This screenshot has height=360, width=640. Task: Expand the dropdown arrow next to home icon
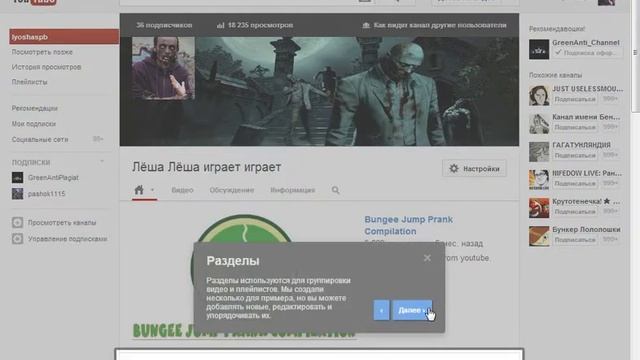click(152, 190)
